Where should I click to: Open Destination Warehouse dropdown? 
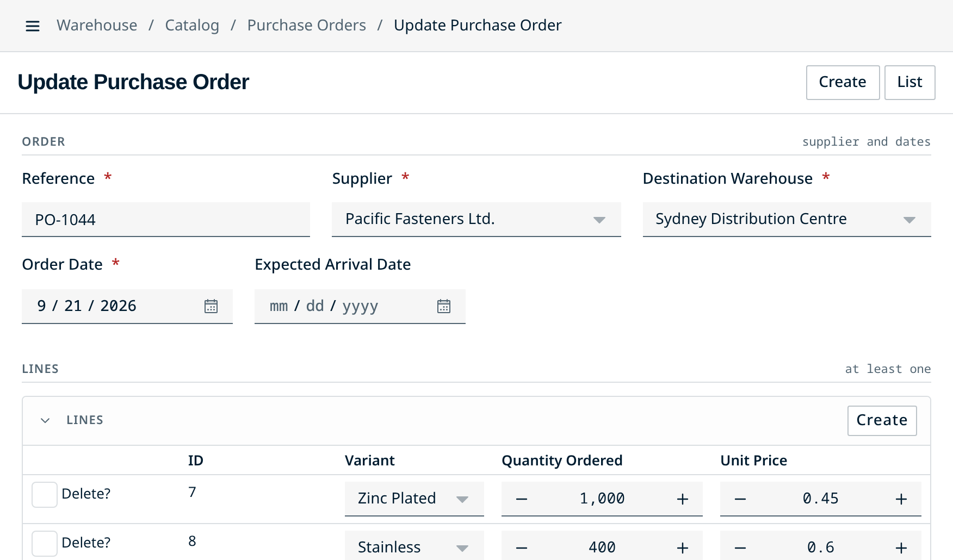pos(787,220)
